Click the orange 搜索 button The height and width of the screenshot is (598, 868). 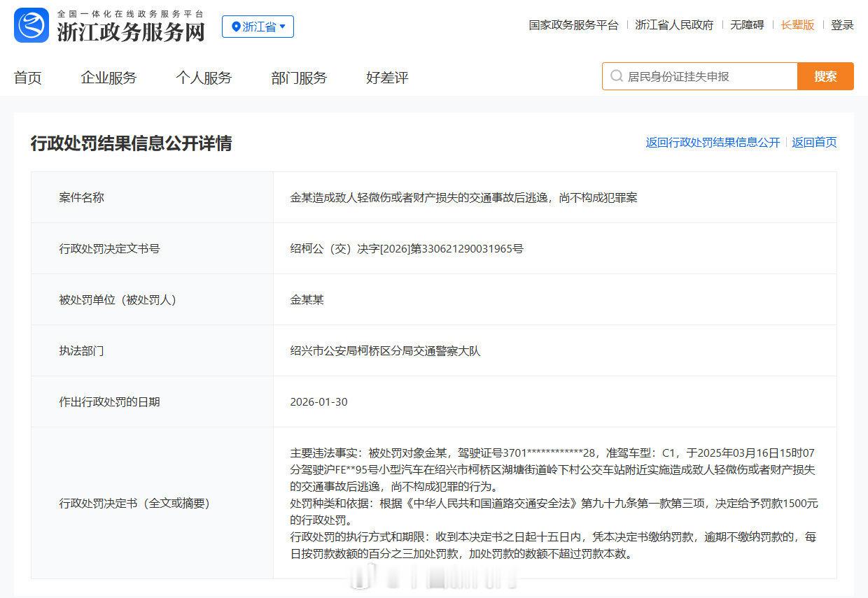click(x=825, y=76)
